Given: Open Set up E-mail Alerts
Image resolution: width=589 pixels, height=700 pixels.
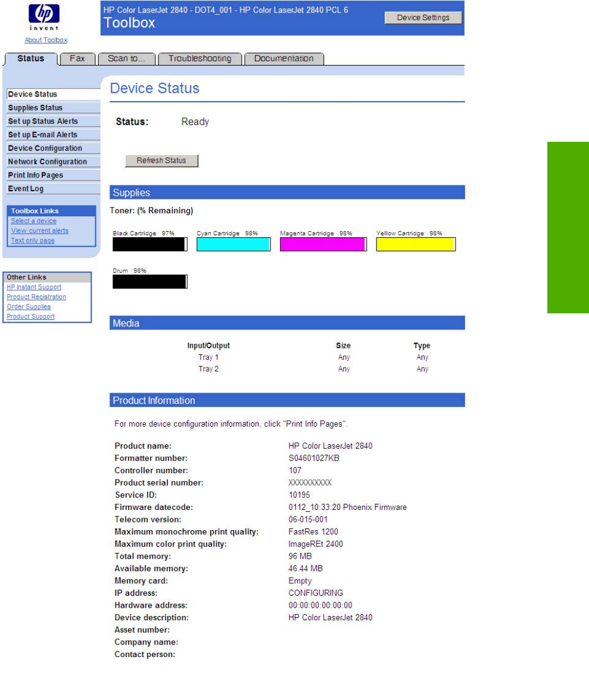Looking at the screenshot, I should coord(53,135).
